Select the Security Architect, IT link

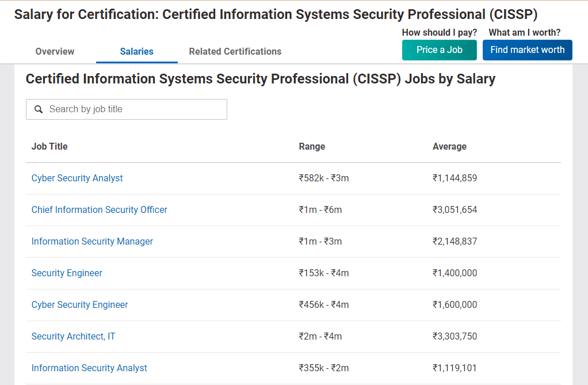(x=73, y=337)
